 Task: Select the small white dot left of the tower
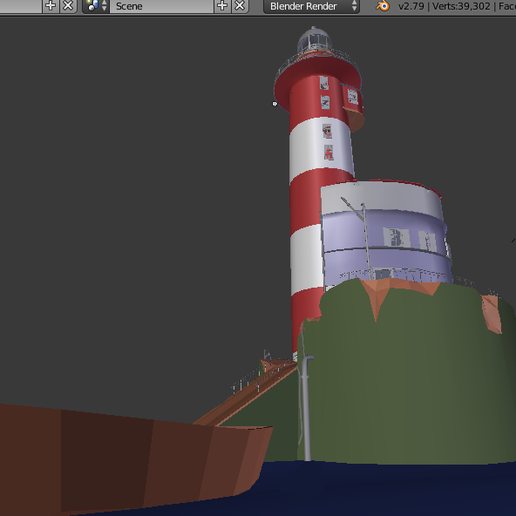(x=275, y=104)
